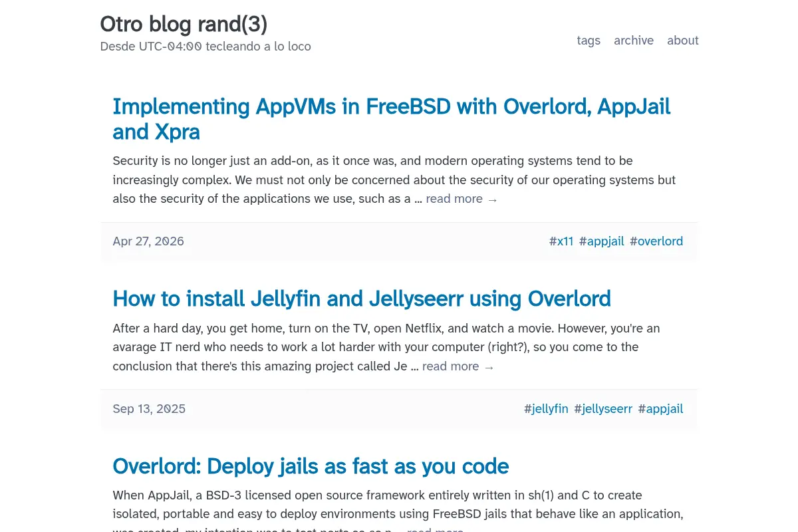
Task: Open the archive page in navigation
Action: click(634, 41)
